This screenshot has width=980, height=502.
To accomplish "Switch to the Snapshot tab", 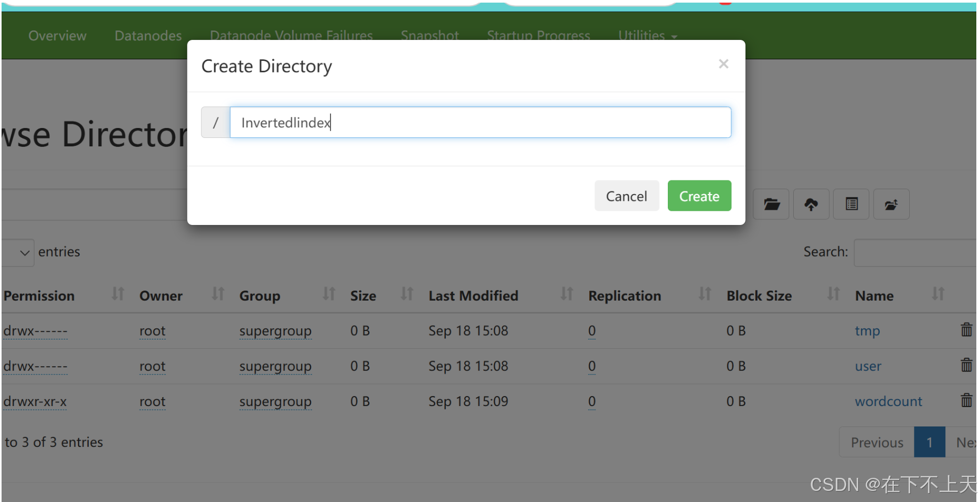I will (430, 36).
